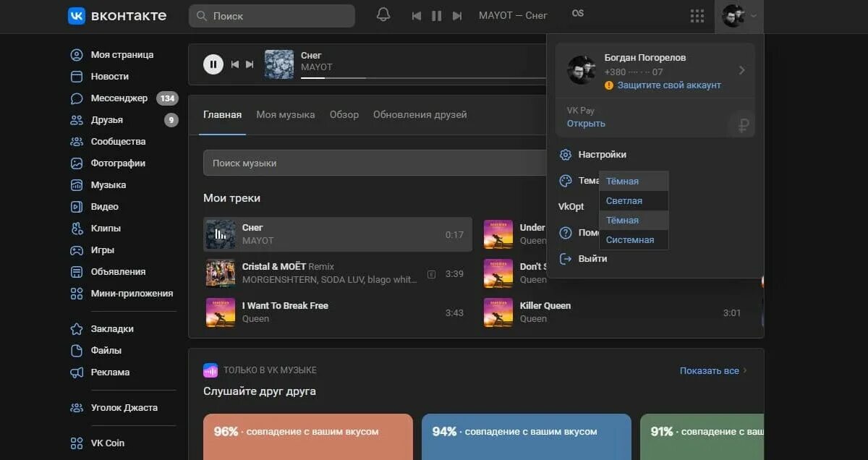Choose Системная theme option

(x=634, y=240)
